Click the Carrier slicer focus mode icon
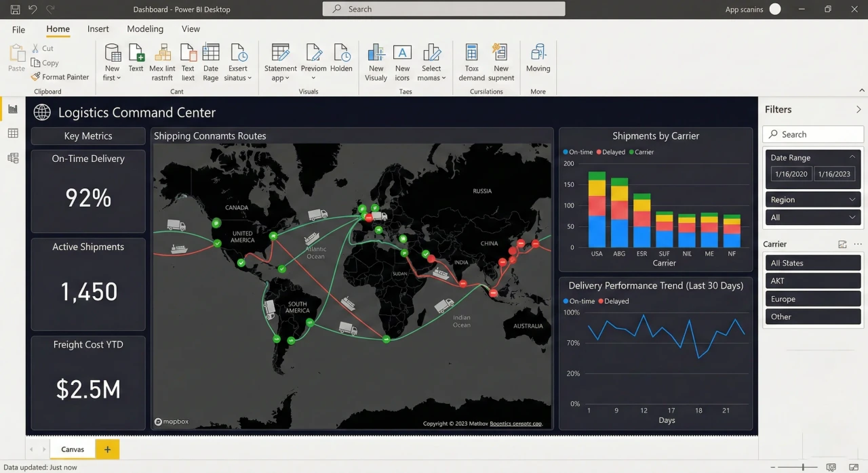 point(843,245)
